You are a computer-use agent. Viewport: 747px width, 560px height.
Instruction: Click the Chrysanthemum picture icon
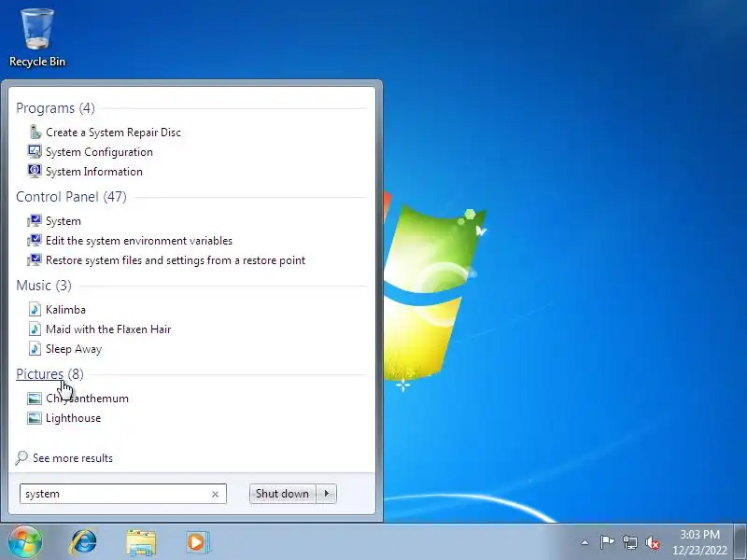pos(35,399)
